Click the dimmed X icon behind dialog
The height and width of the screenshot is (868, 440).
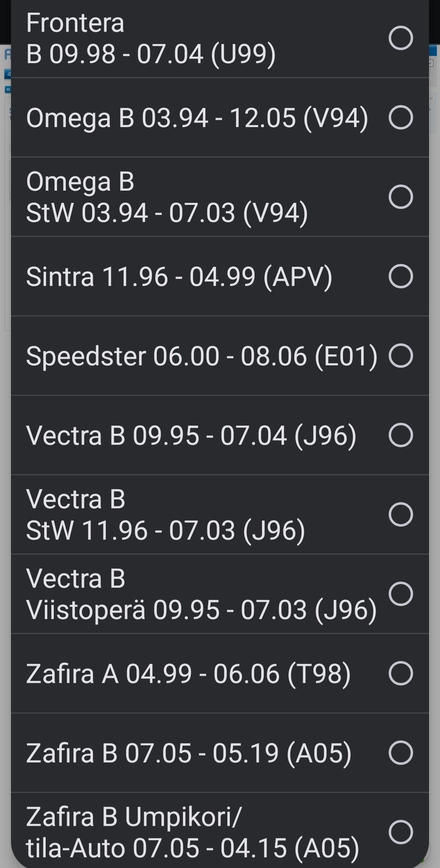point(431,99)
